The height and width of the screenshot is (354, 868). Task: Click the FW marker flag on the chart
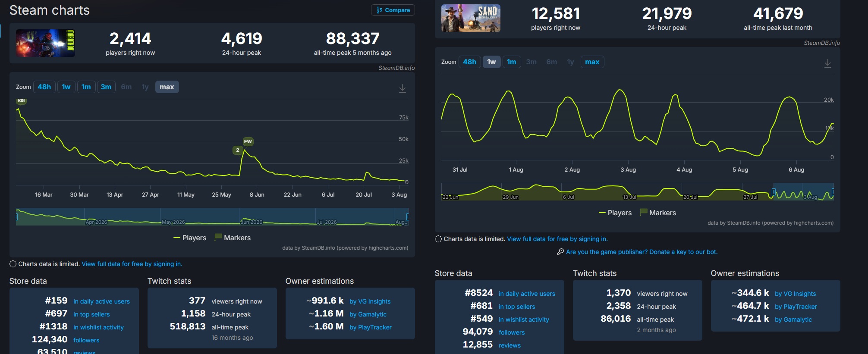[248, 141]
